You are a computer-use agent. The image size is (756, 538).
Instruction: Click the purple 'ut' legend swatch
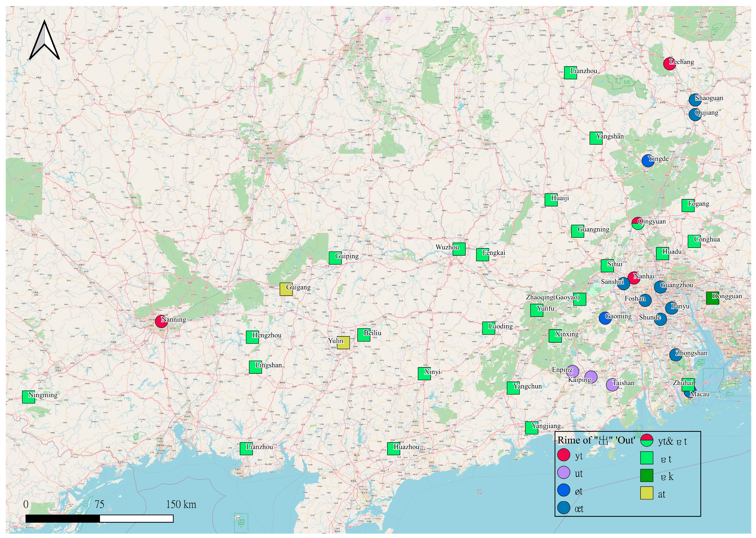pyautogui.click(x=564, y=472)
